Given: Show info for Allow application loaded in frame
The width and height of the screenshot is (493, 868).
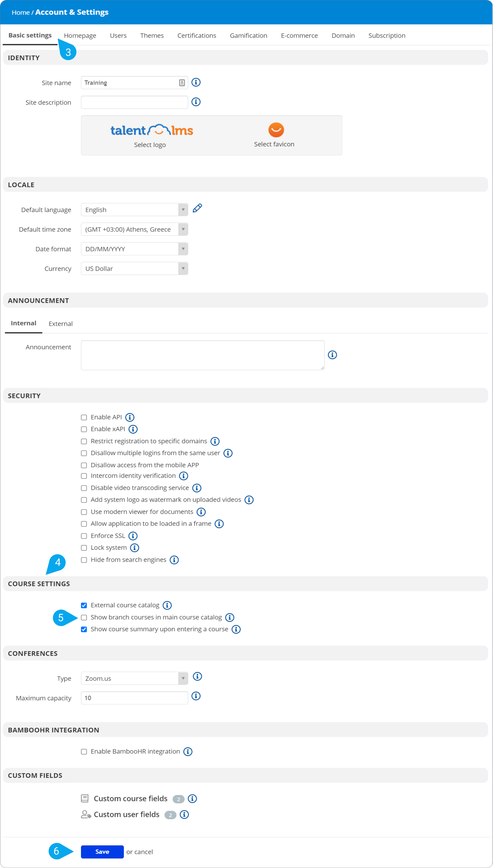Looking at the screenshot, I should [x=219, y=524].
